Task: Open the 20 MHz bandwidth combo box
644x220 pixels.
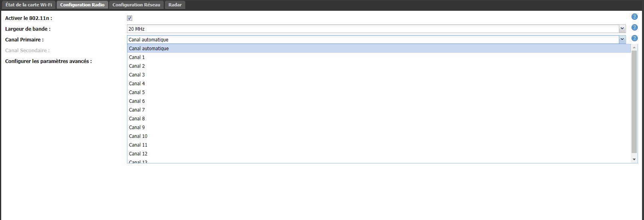Action: pos(376,29)
